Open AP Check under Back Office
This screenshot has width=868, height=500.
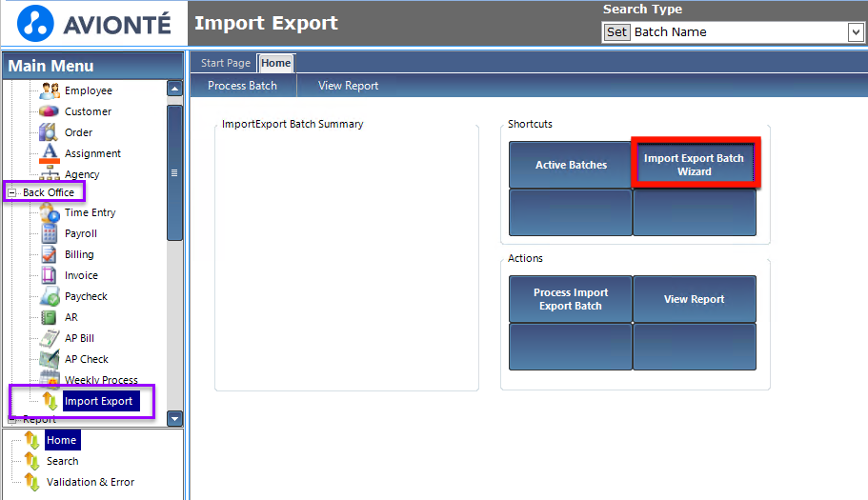87,359
